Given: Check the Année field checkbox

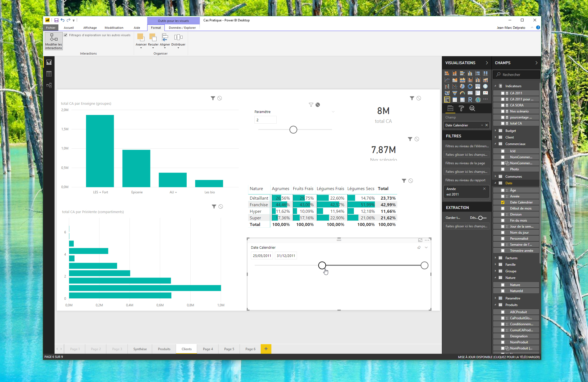Looking at the screenshot, I should tap(502, 196).
